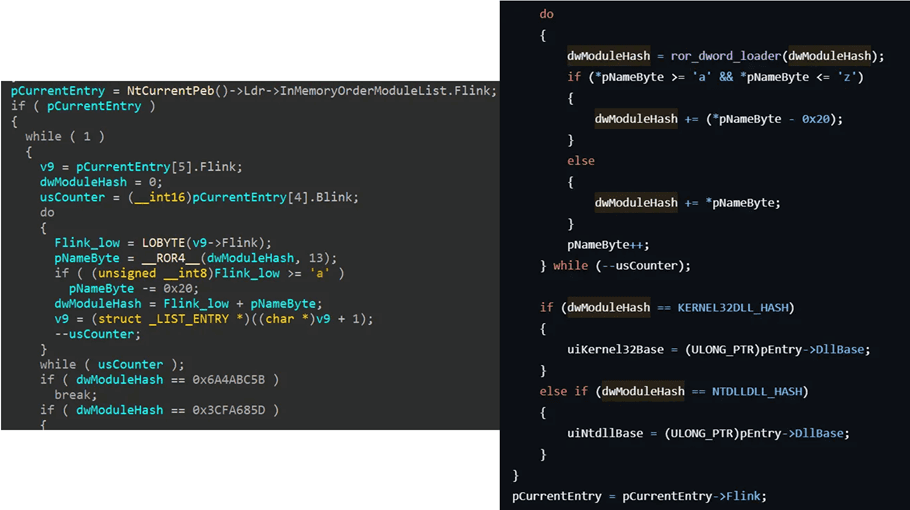The height and width of the screenshot is (510, 910).
Task: Click the NtCurrentPeb() call in left panel
Action: (x=178, y=91)
